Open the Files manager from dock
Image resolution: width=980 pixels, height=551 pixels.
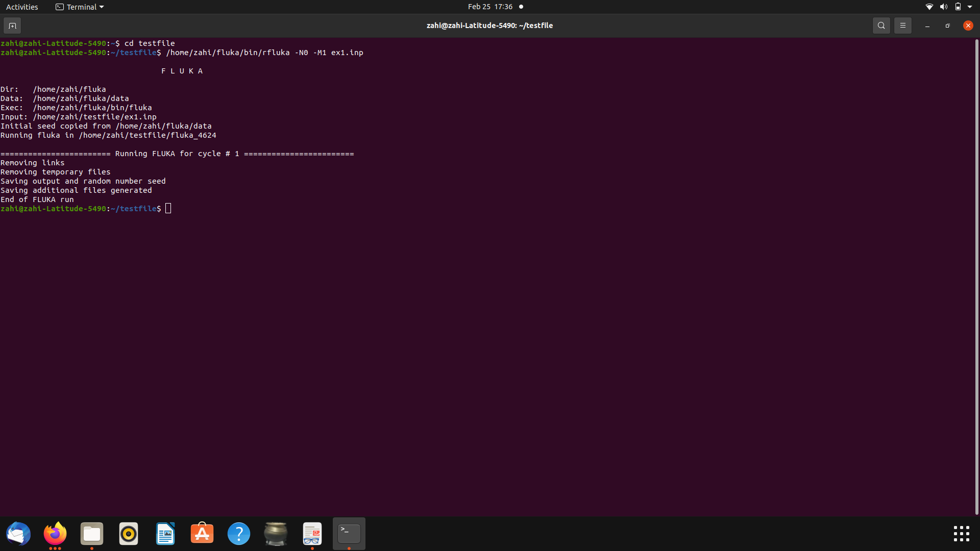pyautogui.click(x=92, y=534)
